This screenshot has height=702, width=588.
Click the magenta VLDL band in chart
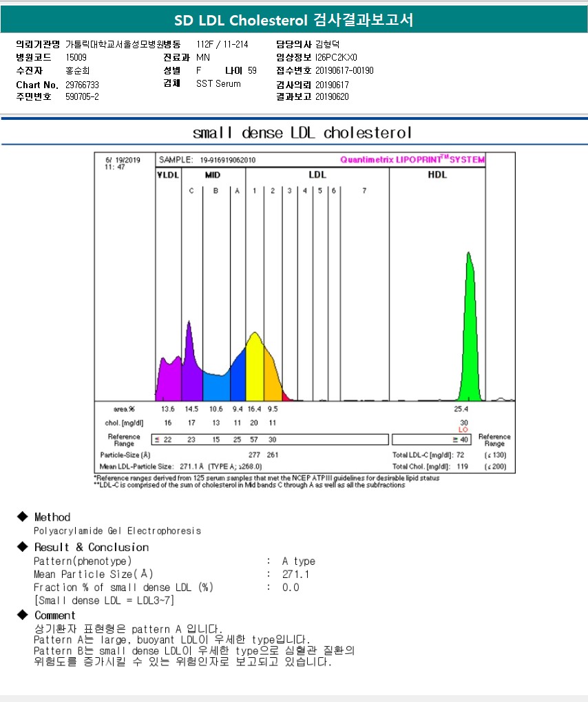(169, 380)
